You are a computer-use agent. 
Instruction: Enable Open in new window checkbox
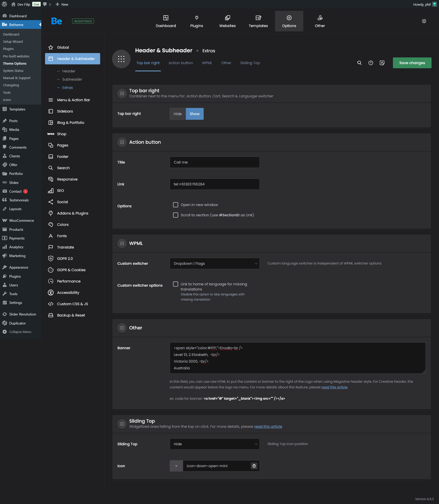(x=176, y=205)
